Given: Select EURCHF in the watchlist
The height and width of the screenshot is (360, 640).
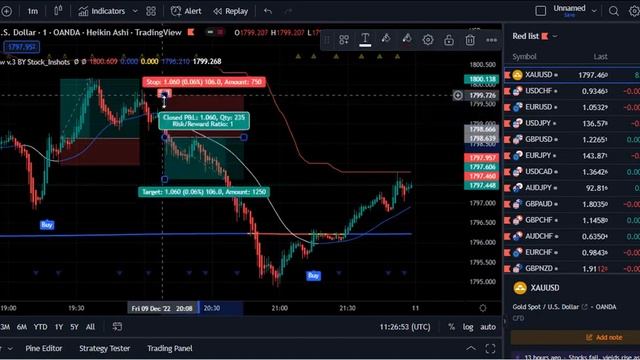Looking at the screenshot, I should 572,252.
